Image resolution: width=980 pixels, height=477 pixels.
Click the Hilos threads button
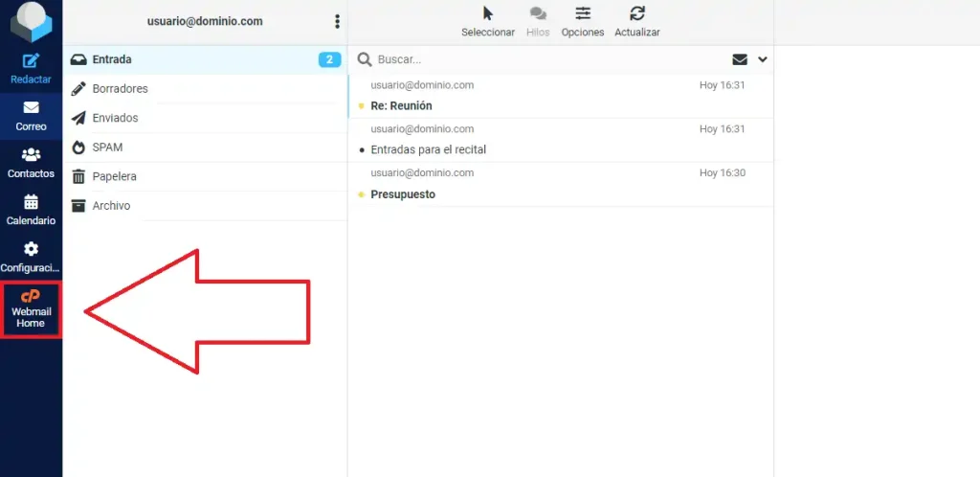[538, 21]
